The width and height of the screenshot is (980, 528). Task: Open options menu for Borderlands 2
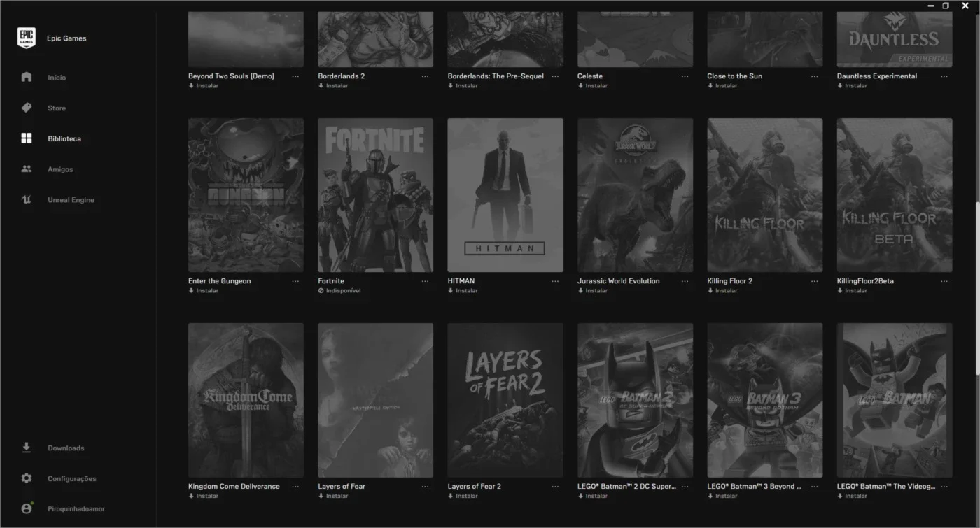click(425, 76)
